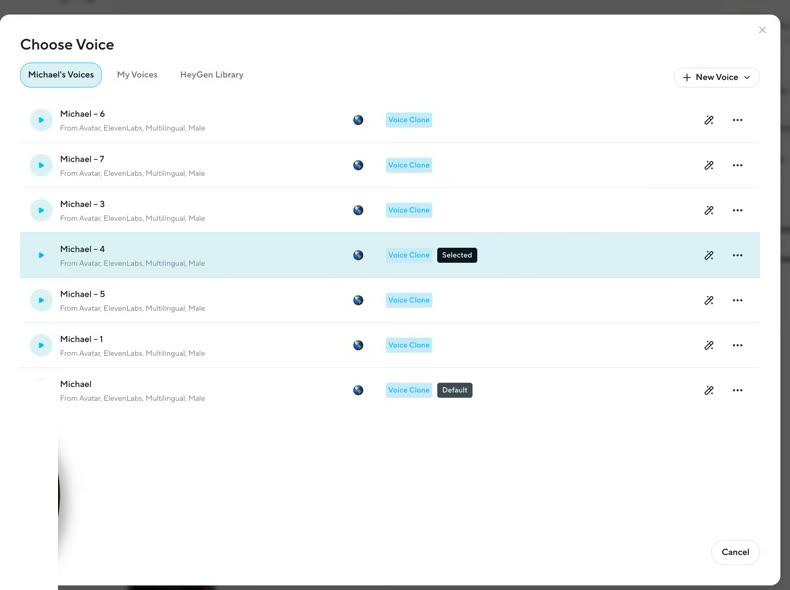Play preview of Michael – 1 voice

41,345
